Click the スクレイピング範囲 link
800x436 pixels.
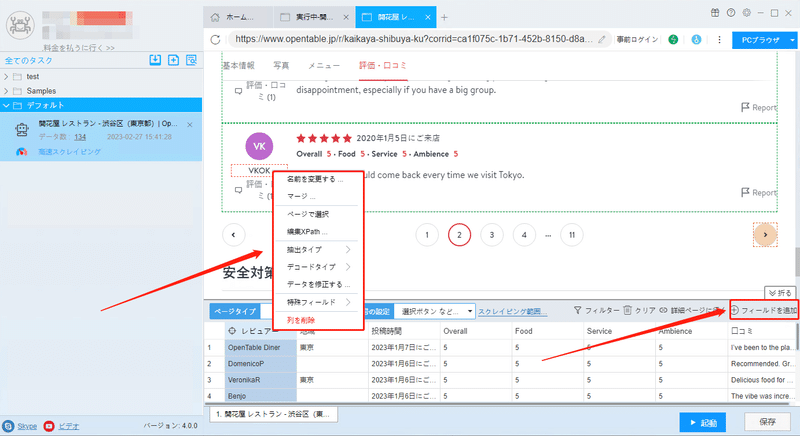point(512,311)
